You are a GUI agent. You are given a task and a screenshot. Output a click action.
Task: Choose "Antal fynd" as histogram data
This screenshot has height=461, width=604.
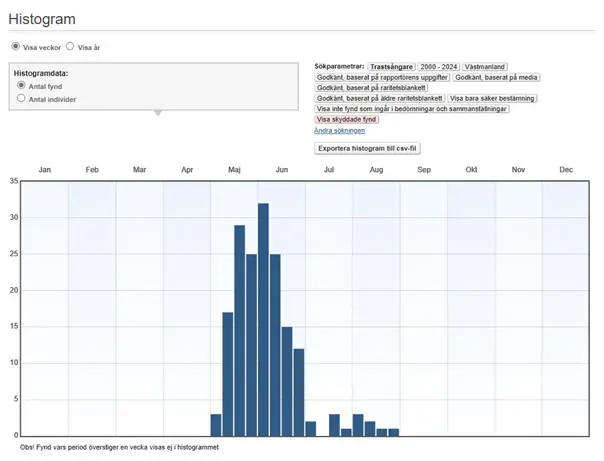22,86
